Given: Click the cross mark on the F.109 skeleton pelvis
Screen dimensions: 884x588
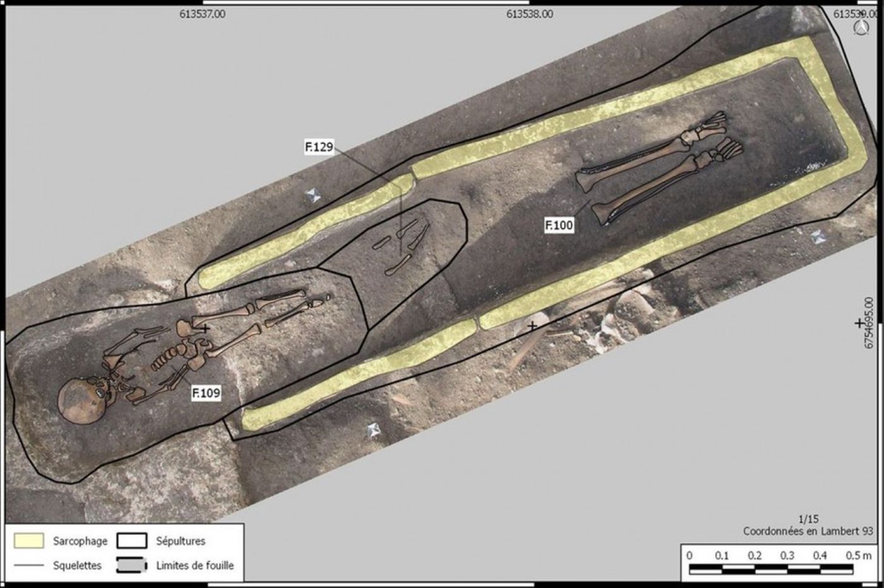Looking at the screenshot, I should 205,328.
